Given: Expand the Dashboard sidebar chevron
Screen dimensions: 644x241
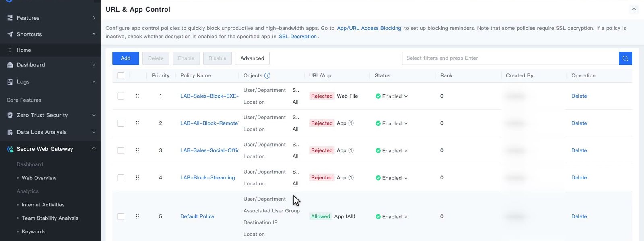Looking at the screenshot, I should pos(94,65).
